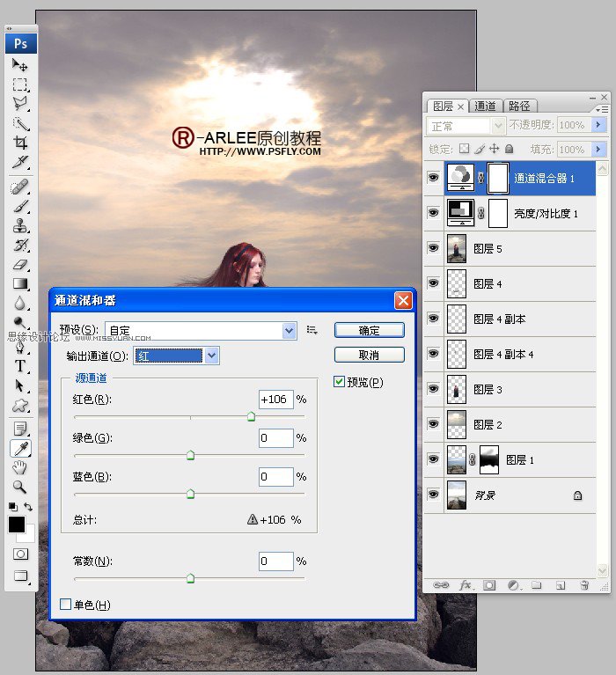Toggle visibility of 图层 4 副本
The height and width of the screenshot is (675, 616).
(x=433, y=319)
